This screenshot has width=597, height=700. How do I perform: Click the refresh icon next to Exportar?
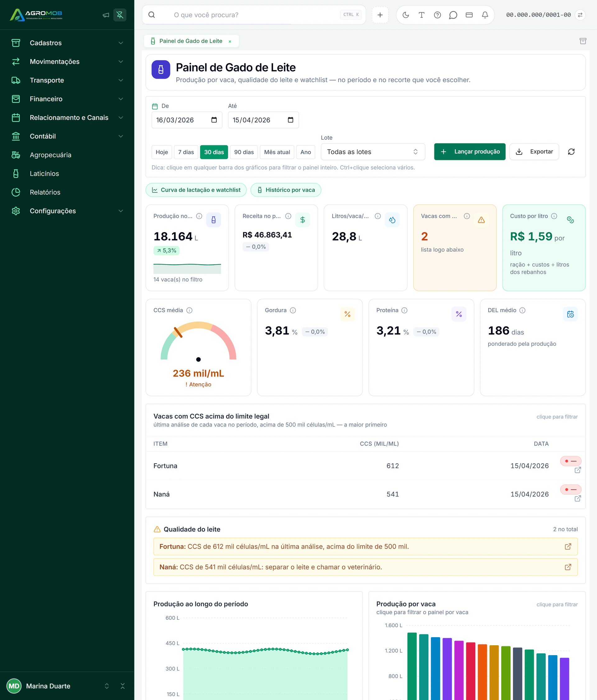tap(571, 152)
